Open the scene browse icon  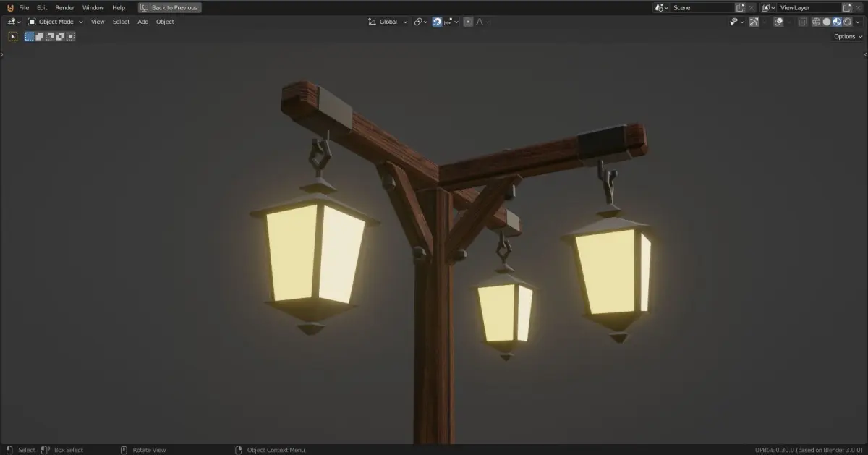coord(661,7)
